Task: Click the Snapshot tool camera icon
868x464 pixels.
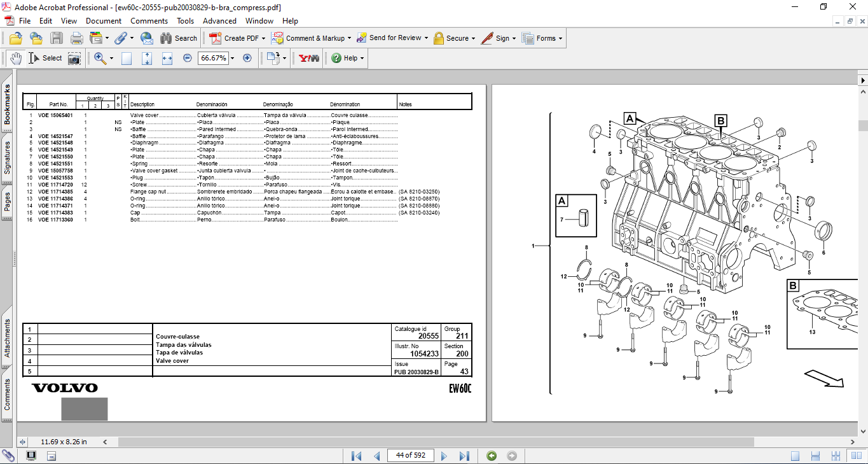Action: point(74,58)
